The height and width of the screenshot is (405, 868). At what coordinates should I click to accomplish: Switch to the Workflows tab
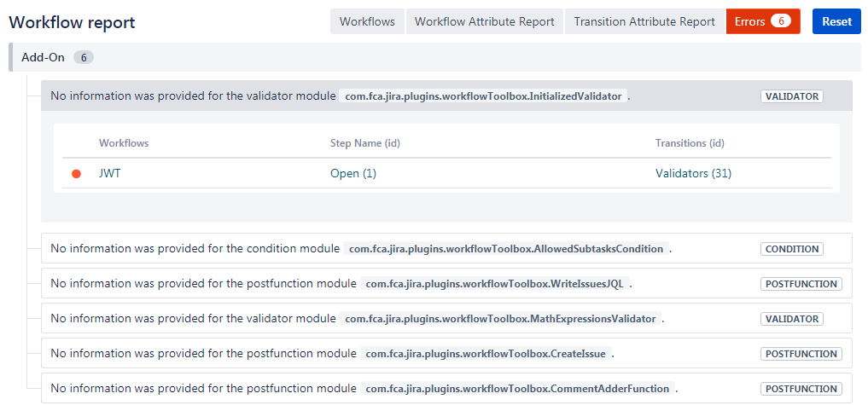[x=367, y=21]
